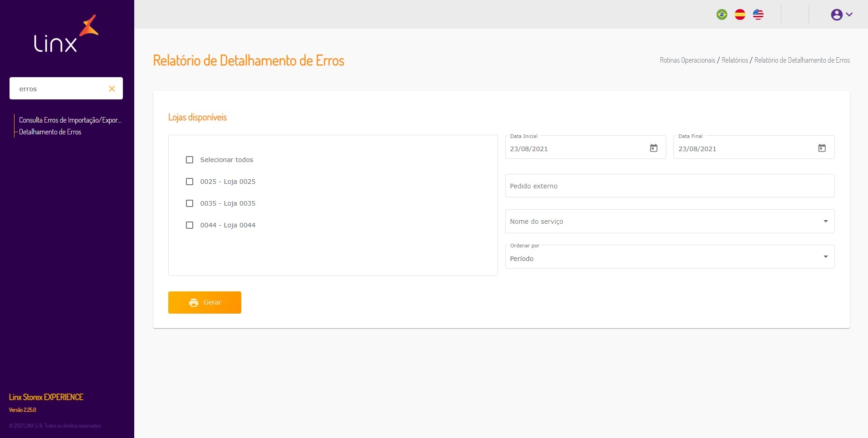Image resolution: width=868 pixels, height=438 pixels.
Task: Focus the 'Pedido externo' input field
Action: point(670,186)
